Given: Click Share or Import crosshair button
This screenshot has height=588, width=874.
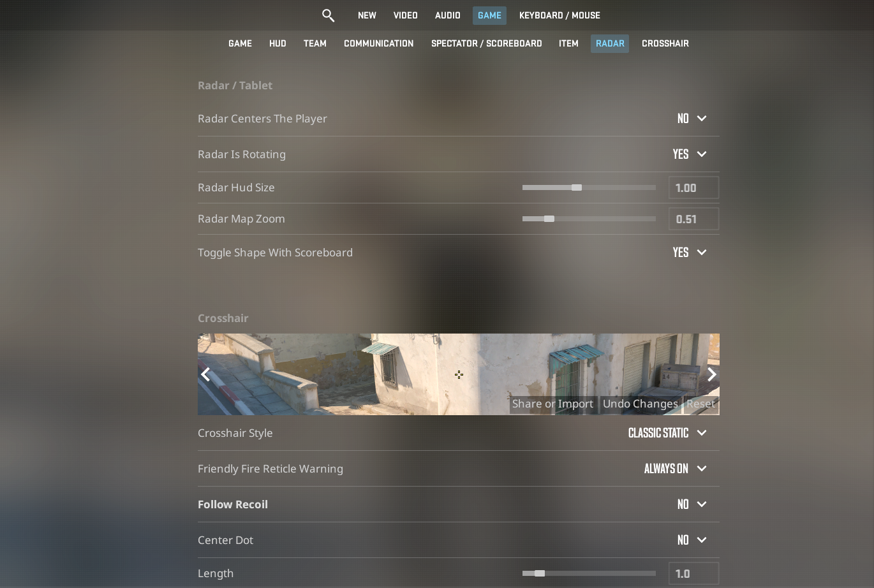Looking at the screenshot, I should (x=553, y=404).
